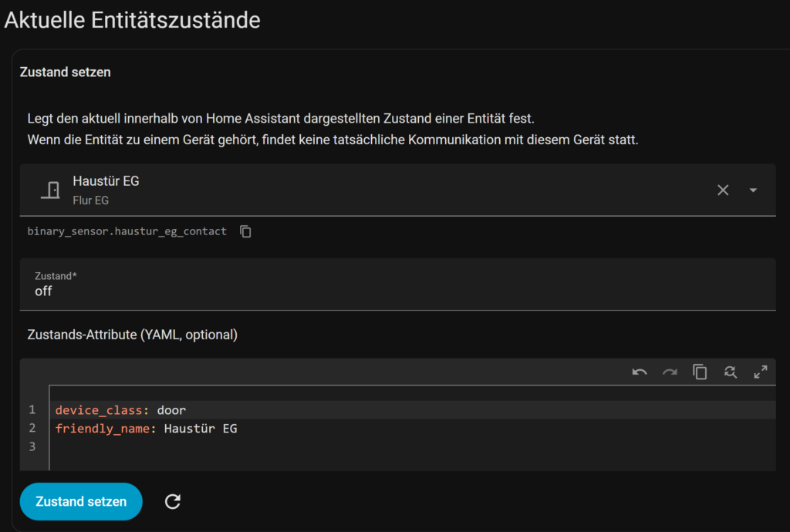This screenshot has width=790, height=532.
Task: Expand YAML editor to fullscreen
Action: [760, 372]
